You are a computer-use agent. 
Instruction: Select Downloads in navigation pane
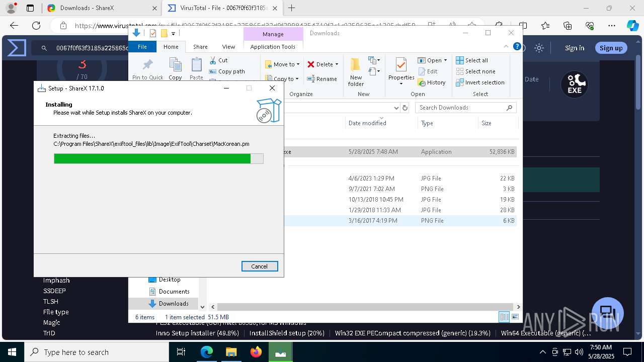[x=174, y=304]
